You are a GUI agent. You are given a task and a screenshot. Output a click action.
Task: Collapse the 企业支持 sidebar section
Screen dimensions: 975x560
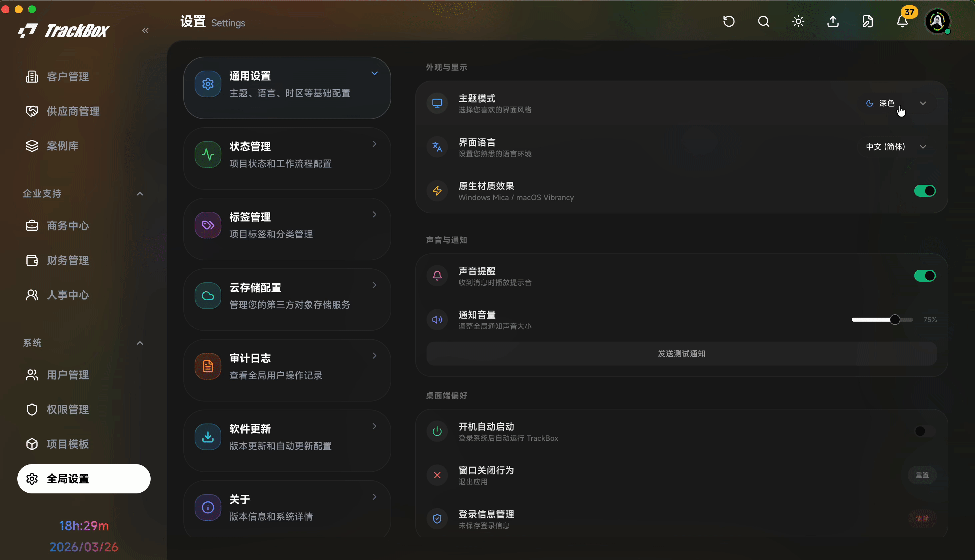click(140, 194)
